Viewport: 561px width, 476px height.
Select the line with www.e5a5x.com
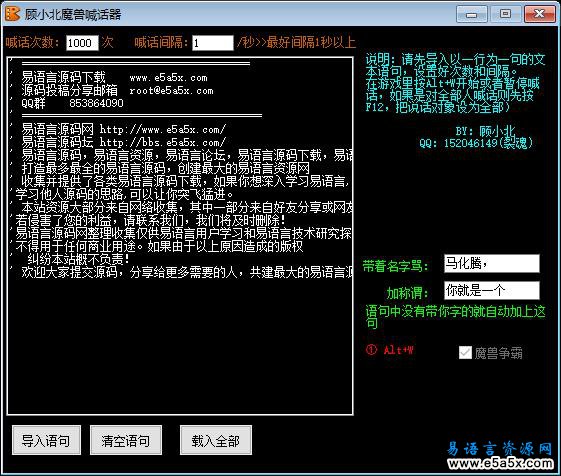click(x=114, y=77)
